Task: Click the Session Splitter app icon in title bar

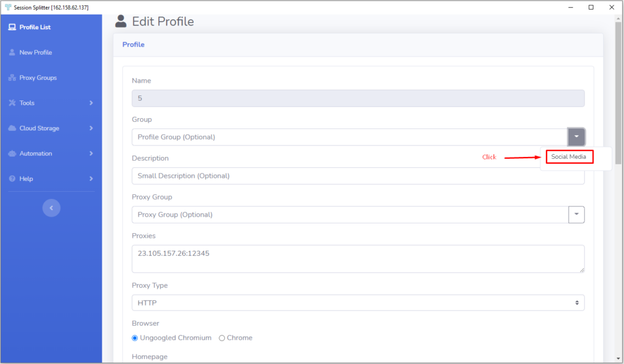Action: click(x=7, y=7)
